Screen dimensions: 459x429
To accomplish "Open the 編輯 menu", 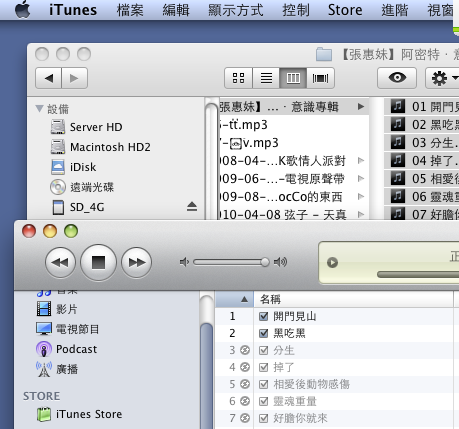I will tap(176, 10).
